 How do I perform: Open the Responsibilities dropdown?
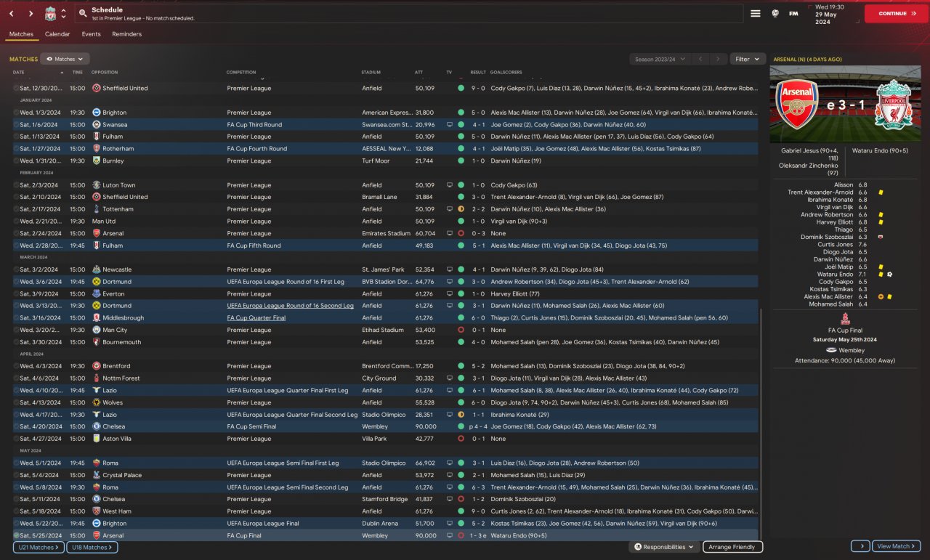(x=664, y=547)
